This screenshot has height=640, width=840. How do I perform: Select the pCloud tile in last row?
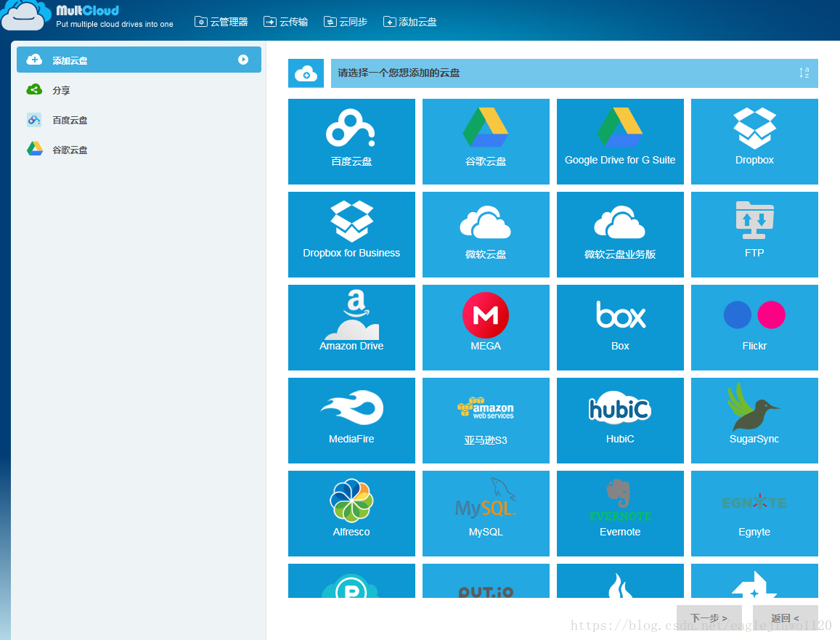pos(351,580)
